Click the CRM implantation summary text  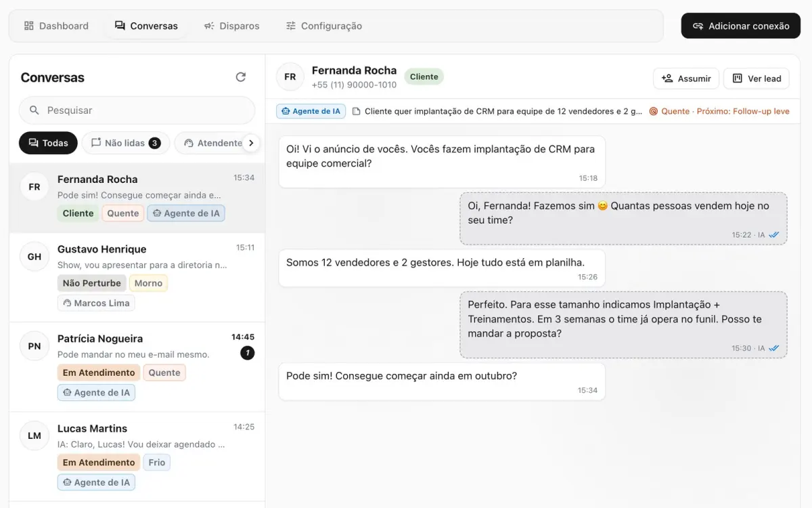(503, 111)
